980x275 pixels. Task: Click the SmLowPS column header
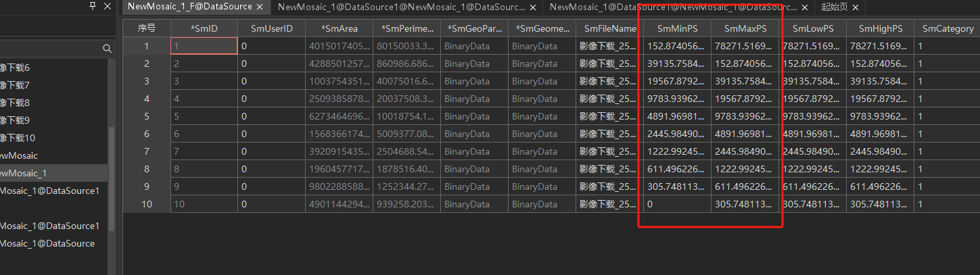(x=813, y=29)
